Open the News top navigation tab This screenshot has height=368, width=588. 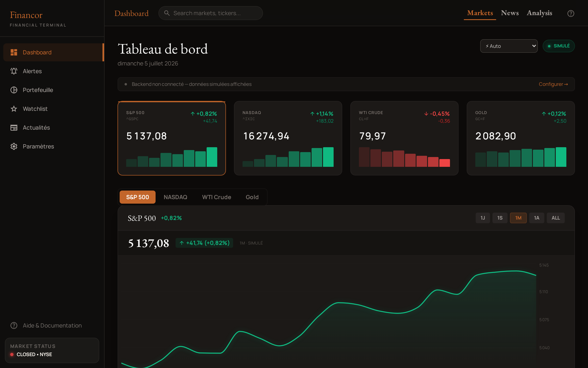(x=510, y=13)
